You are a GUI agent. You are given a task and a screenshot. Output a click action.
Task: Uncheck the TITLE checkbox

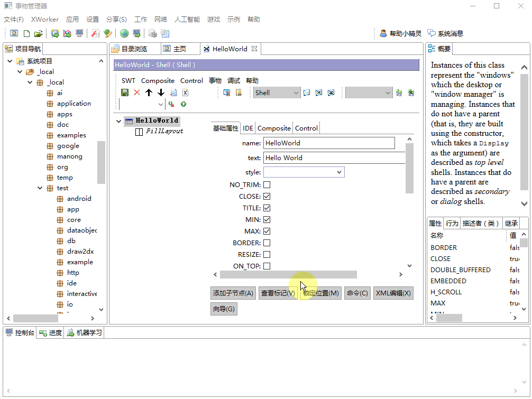click(267, 208)
